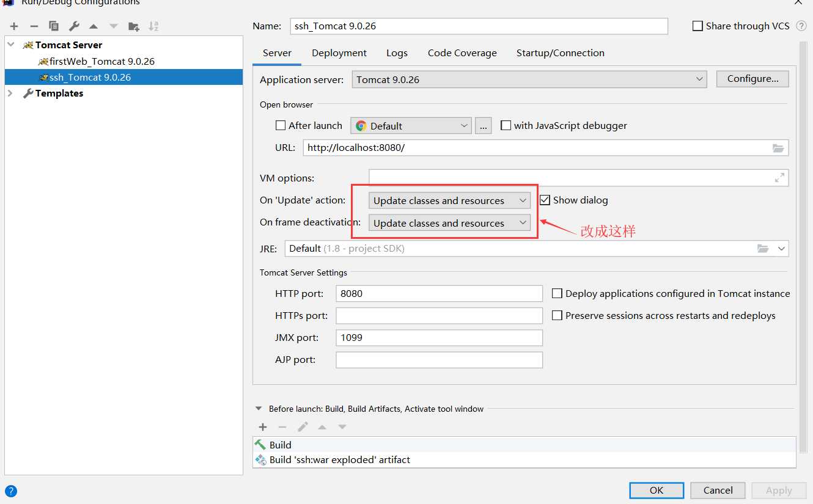
Task: Click the Apply button
Action: point(779,490)
